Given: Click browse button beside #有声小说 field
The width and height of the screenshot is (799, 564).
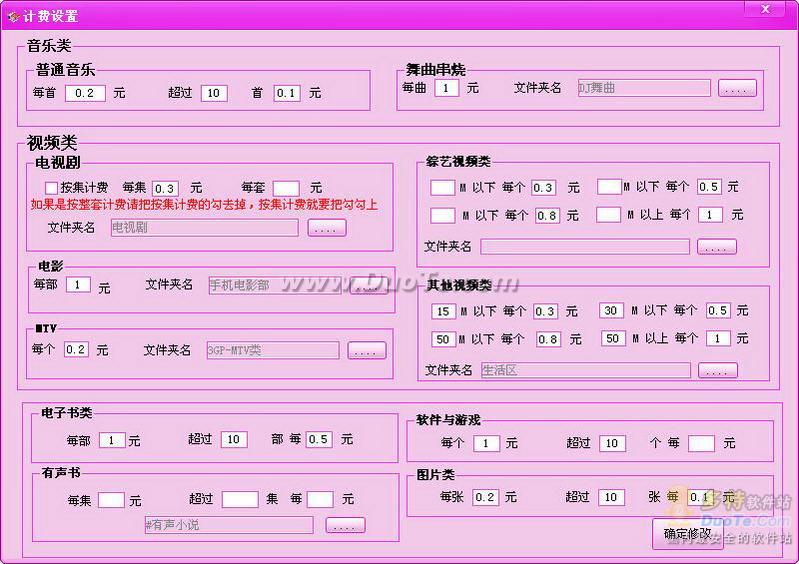Looking at the screenshot, I should tap(345, 525).
